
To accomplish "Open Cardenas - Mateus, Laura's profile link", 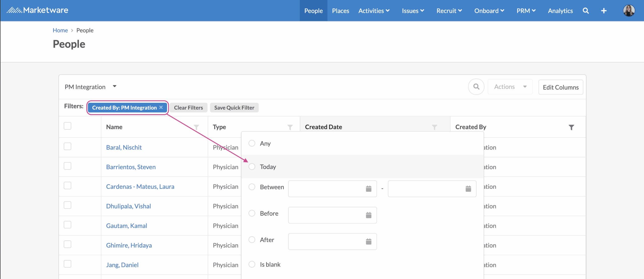I will [140, 187].
